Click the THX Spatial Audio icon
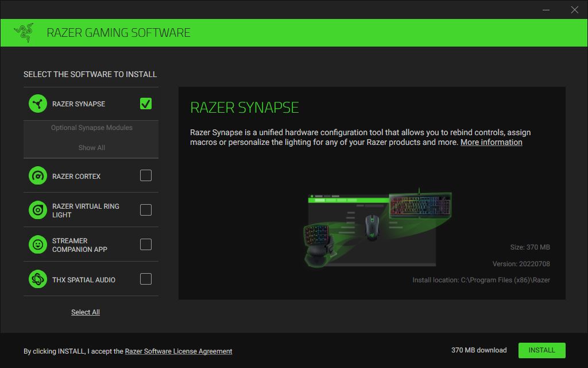588x368 pixels. point(38,279)
